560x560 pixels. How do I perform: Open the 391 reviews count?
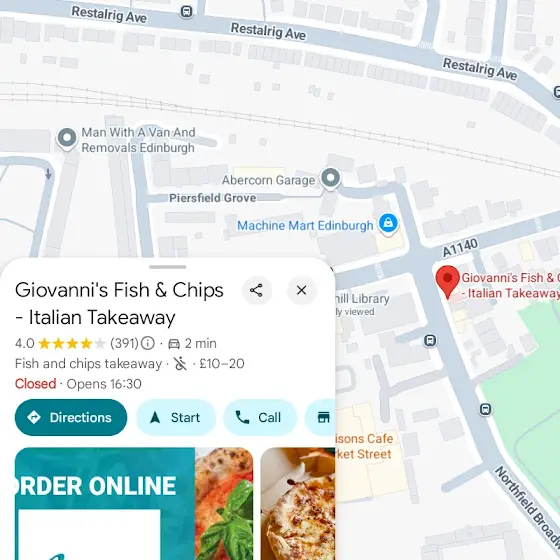(x=124, y=343)
